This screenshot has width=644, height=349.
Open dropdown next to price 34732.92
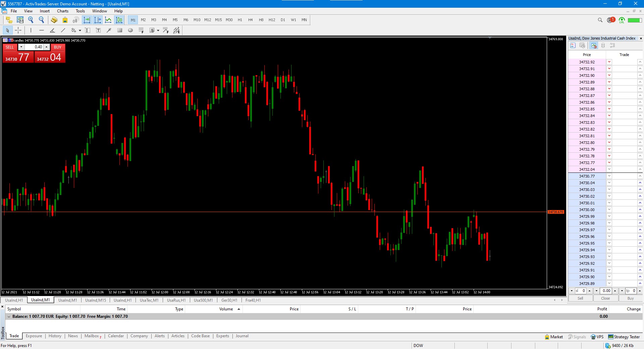[609, 62]
